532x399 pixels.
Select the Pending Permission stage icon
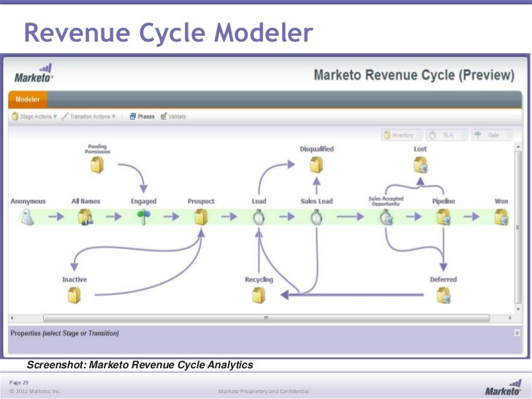(x=97, y=165)
